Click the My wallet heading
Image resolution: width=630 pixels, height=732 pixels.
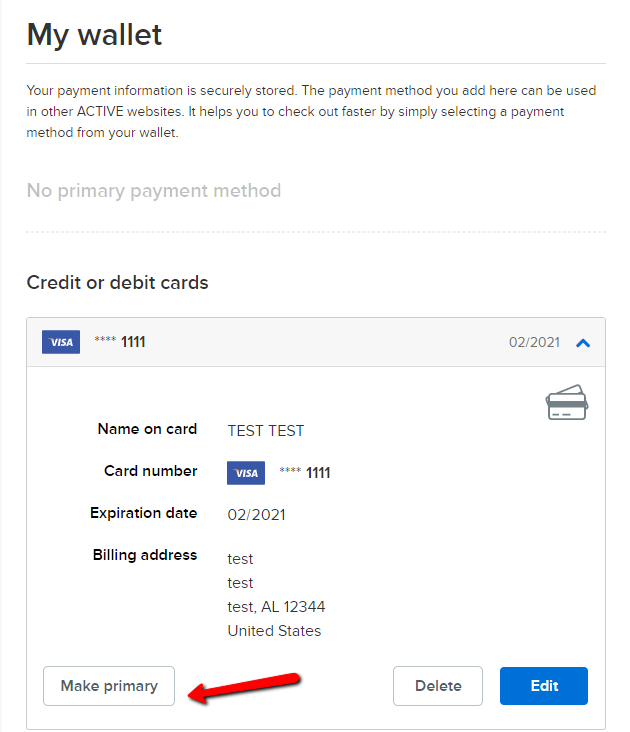94,35
